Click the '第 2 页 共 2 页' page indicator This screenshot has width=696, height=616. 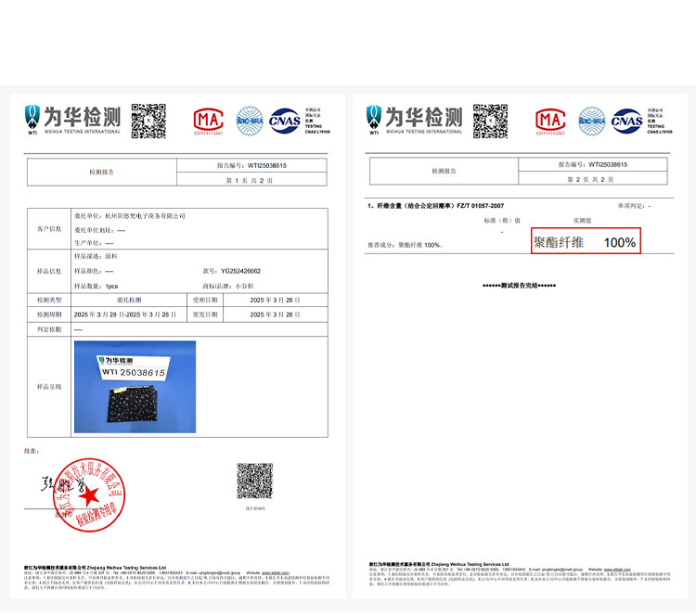coord(590,180)
